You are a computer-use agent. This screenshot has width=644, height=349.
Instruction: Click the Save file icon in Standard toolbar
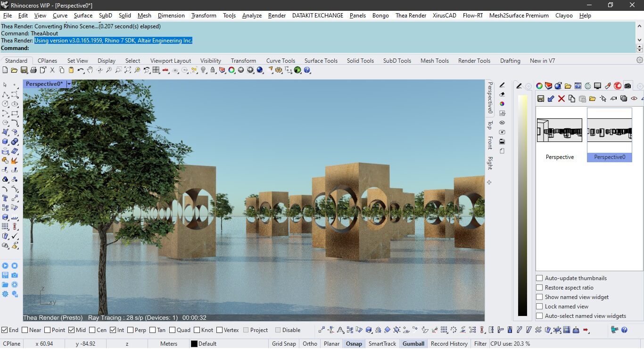[24, 70]
